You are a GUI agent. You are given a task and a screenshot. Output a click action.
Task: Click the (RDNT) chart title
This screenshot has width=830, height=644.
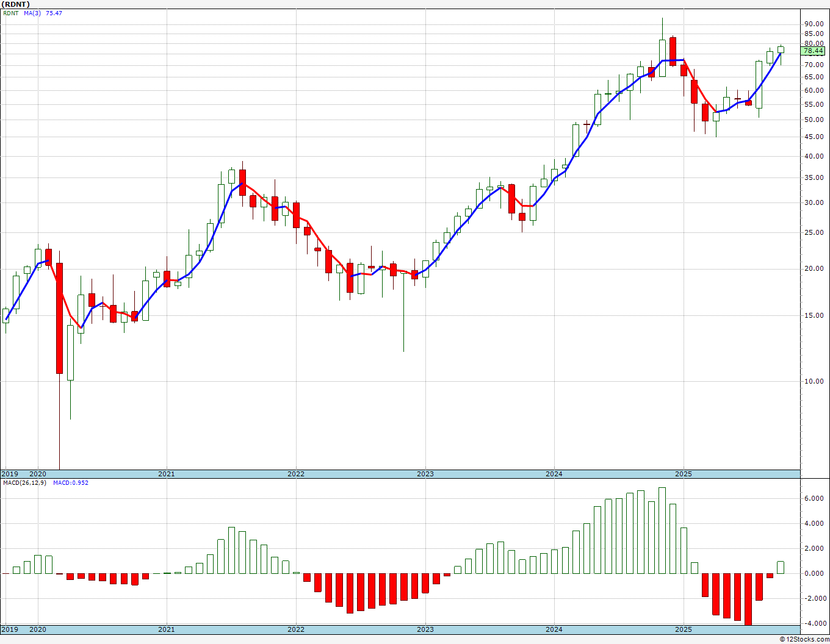tap(16, 4)
